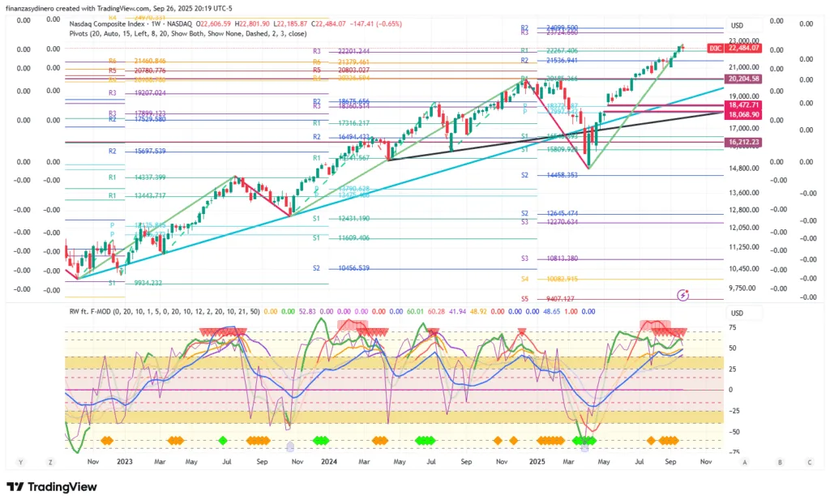
Task: Click the DJC symbol tag on price axis
Action: pyautogui.click(x=716, y=49)
